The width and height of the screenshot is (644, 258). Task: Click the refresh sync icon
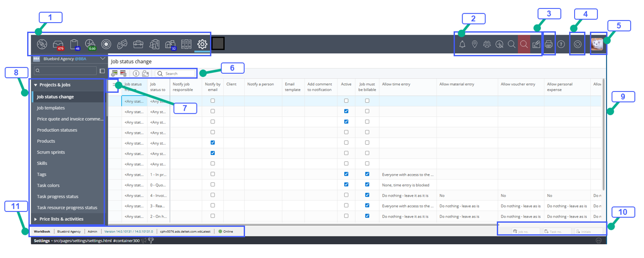578,44
